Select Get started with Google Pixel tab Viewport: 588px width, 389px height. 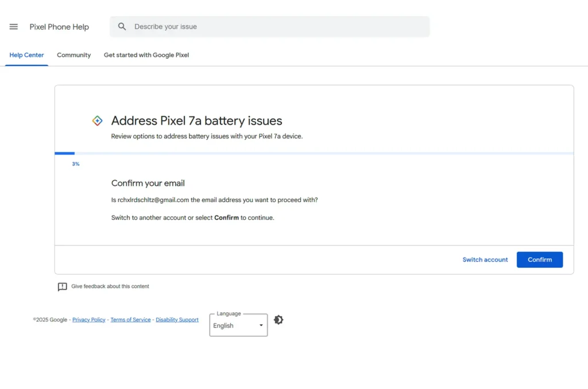click(x=146, y=55)
